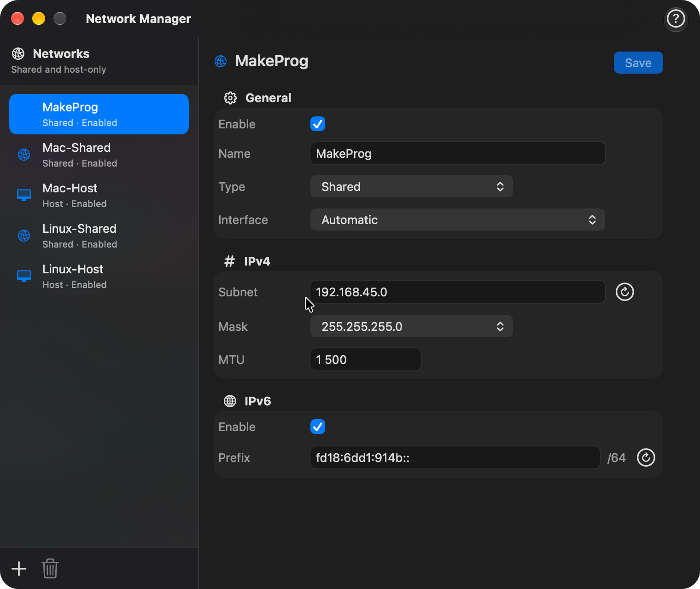Click the Subnet label text
Screen dimensions: 700x589
click(238, 292)
